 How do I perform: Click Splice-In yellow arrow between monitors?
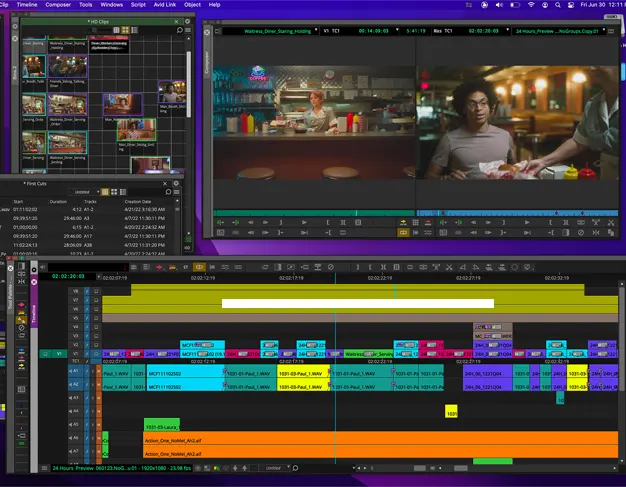pyautogui.click(x=403, y=222)
